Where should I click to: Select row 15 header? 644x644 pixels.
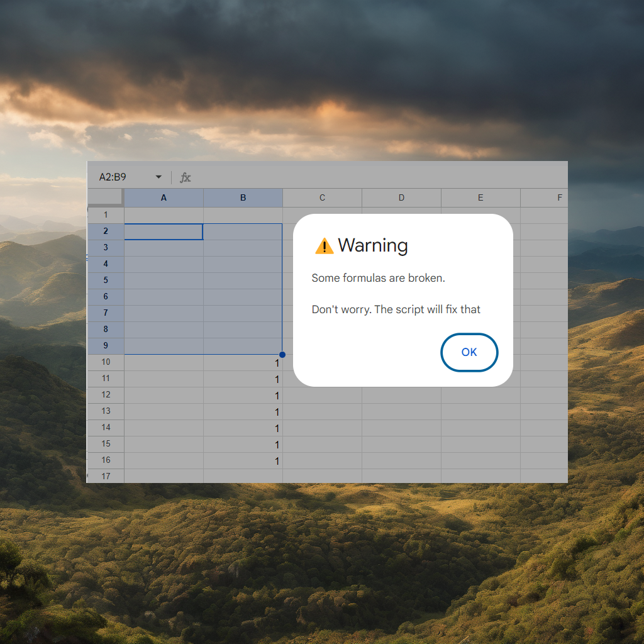[x=106, y=444]
